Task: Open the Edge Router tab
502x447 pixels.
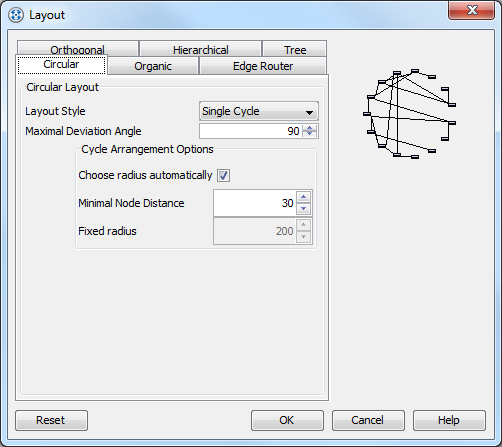Action: coord(263,66)
